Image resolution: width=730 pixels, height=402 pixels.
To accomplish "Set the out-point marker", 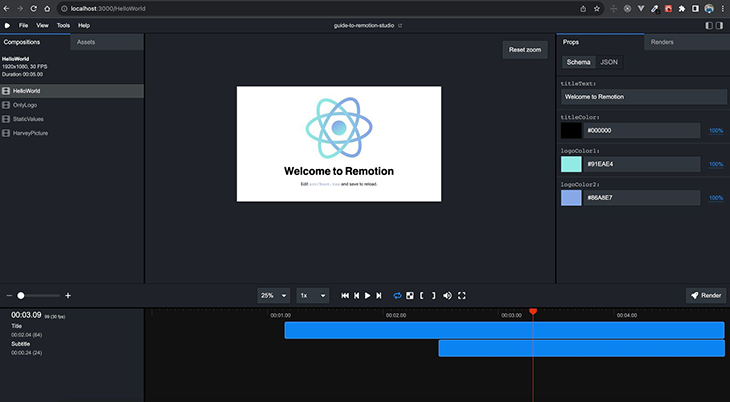I will tap(433, 296).
